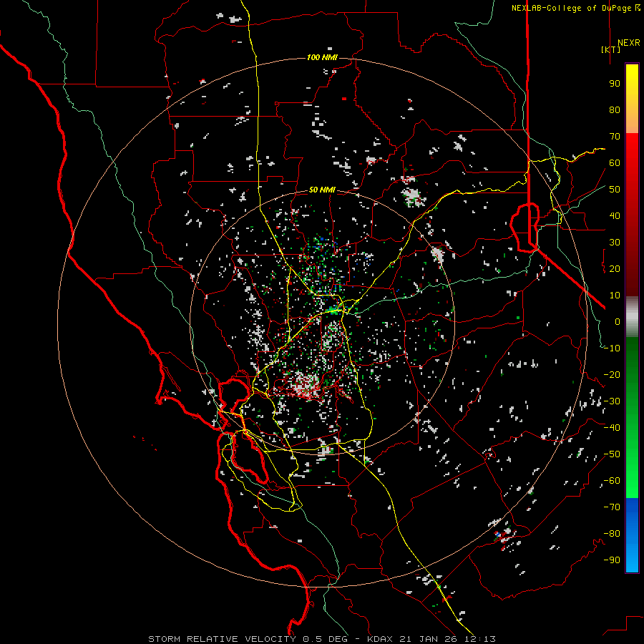Click the -80 value on the velocity scale
Screen dimensions: 644x644
(x=612, y=534)
